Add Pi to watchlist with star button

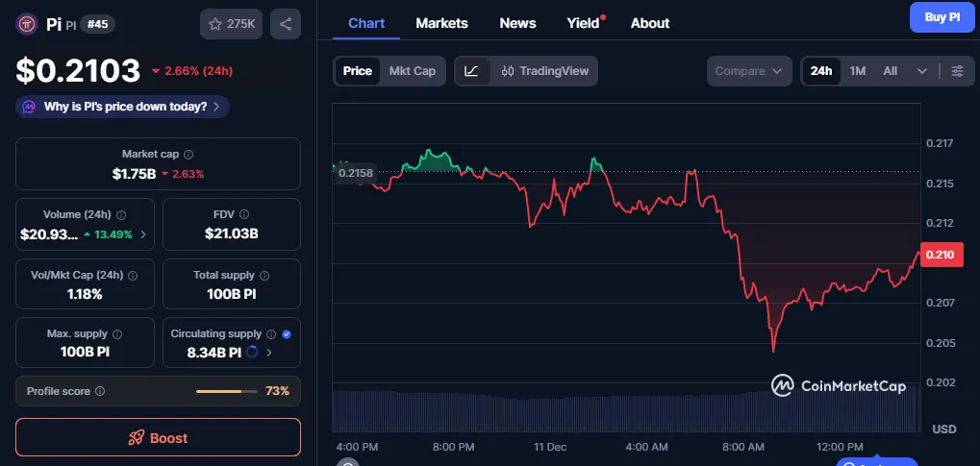[x=231, y=24]
